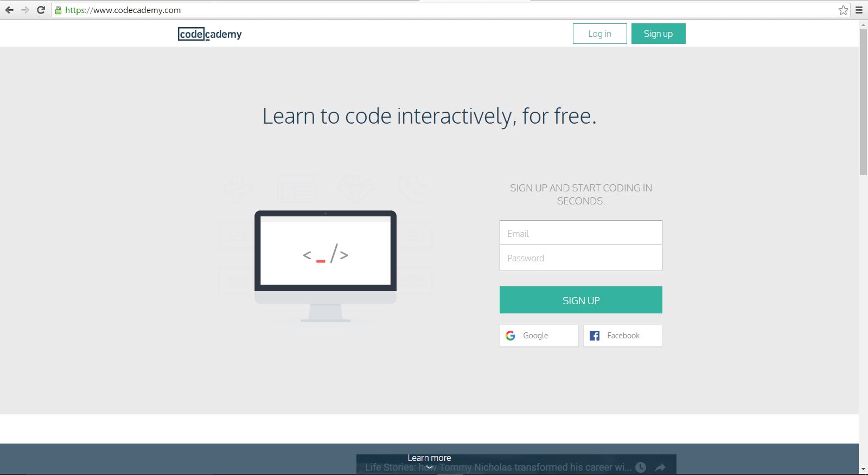This screenshot has width=868, height=475.
Task: Click the Sign up button in header
Action: (658, 34)
